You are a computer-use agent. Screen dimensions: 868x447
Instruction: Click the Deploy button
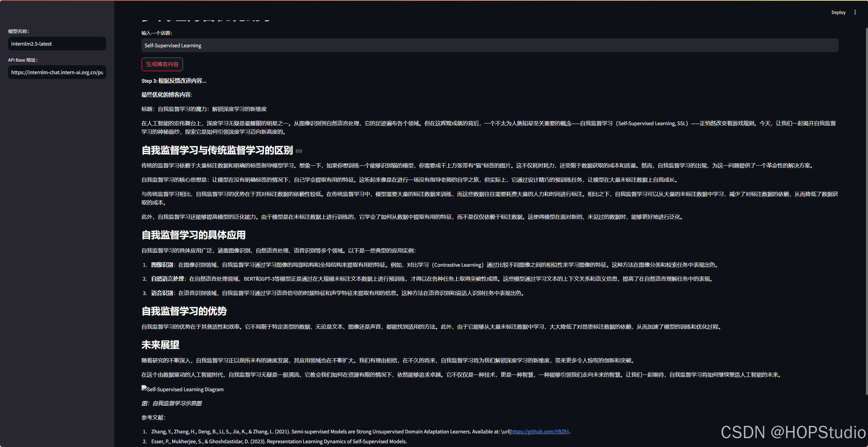click(838, 12)
